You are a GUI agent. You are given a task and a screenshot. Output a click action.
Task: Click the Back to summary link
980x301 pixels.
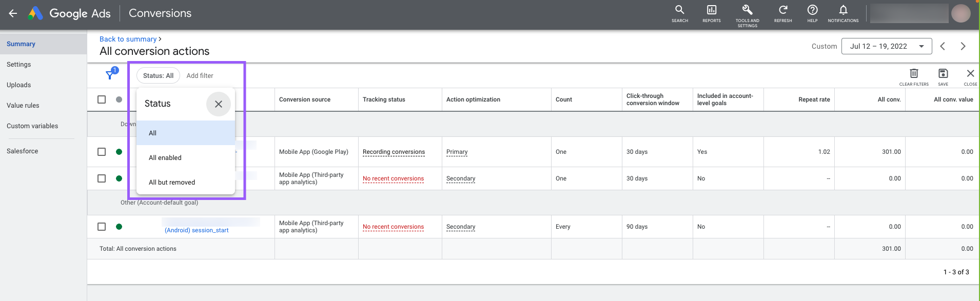(128, 39)
